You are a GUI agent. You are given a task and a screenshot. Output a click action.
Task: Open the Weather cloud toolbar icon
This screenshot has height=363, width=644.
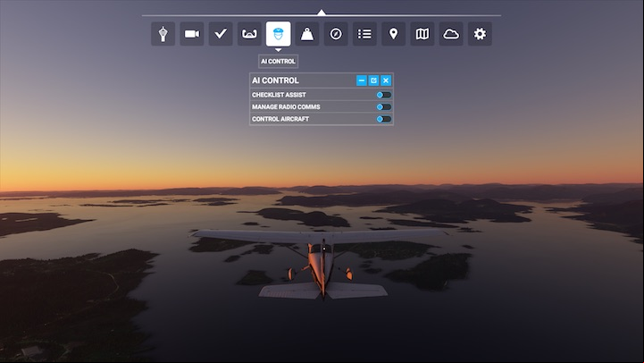tap(451, 34)
